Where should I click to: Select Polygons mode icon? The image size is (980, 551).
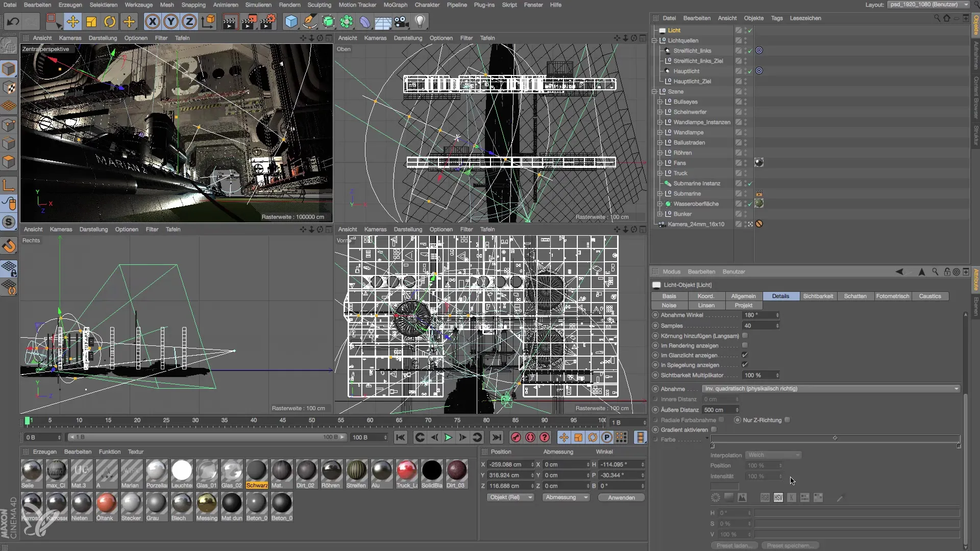(x=9, y=162)
